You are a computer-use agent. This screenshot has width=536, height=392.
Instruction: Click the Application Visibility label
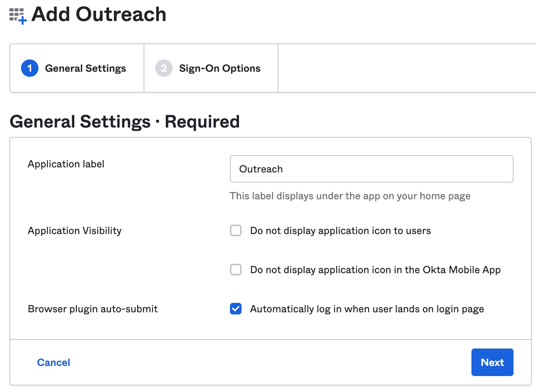(x=75, y=231)
